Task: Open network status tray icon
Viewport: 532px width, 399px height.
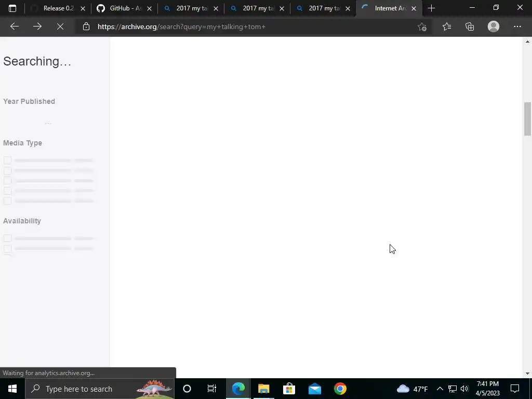Action: coord(453,389)
